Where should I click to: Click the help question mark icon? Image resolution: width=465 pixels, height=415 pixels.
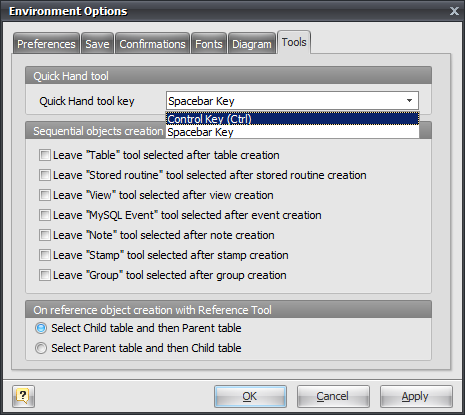[23, 396]
